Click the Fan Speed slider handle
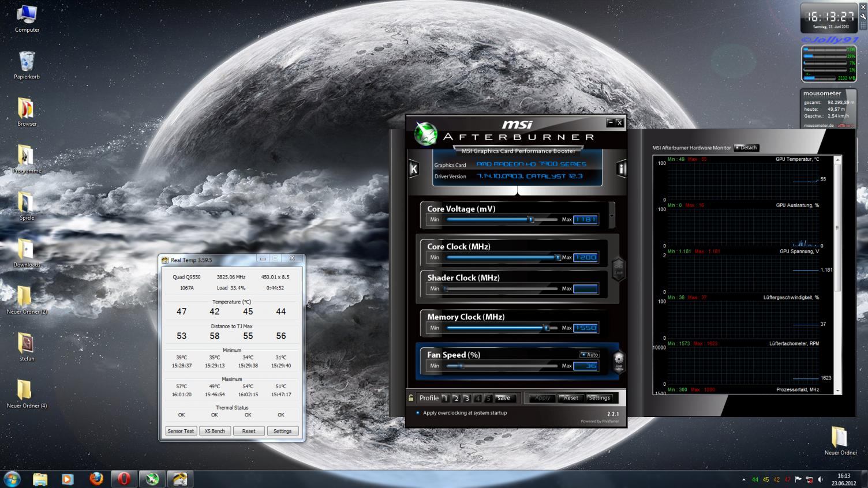This screenshot has width=868, height=488. (x=461, y=366)
